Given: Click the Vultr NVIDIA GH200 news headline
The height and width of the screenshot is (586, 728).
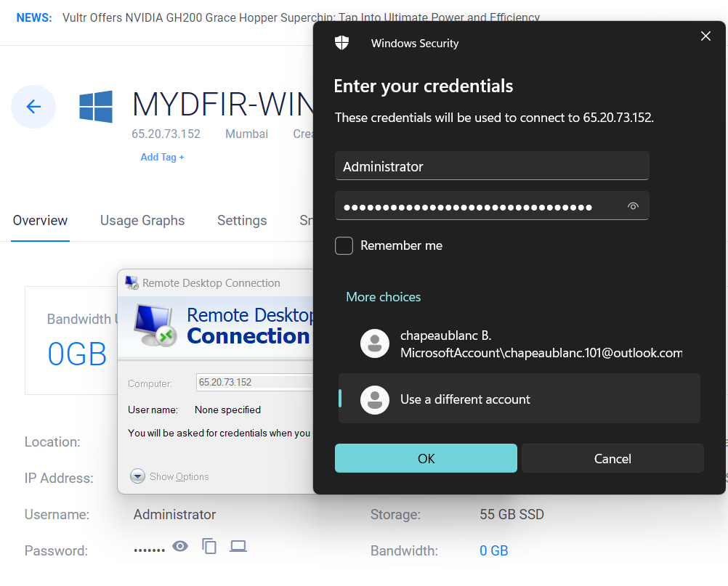Looking at the screenshot, I should (x=301, y=17).
